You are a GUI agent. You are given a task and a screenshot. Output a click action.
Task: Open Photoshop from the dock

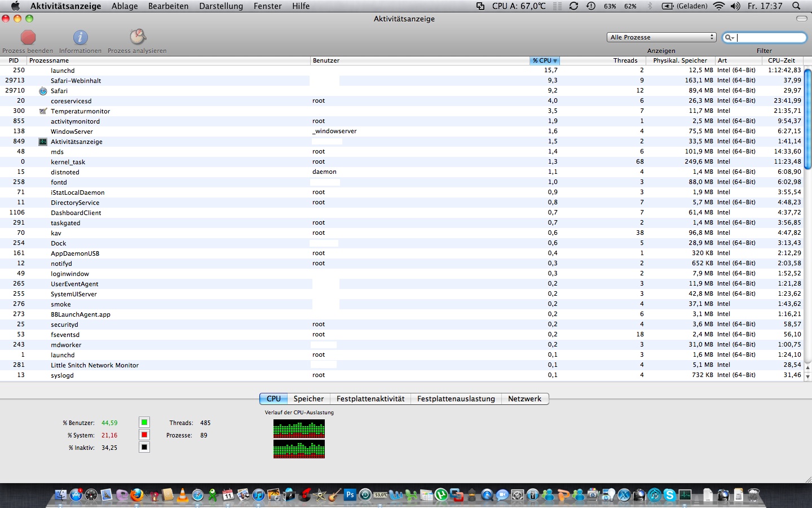tap(350, 495)
